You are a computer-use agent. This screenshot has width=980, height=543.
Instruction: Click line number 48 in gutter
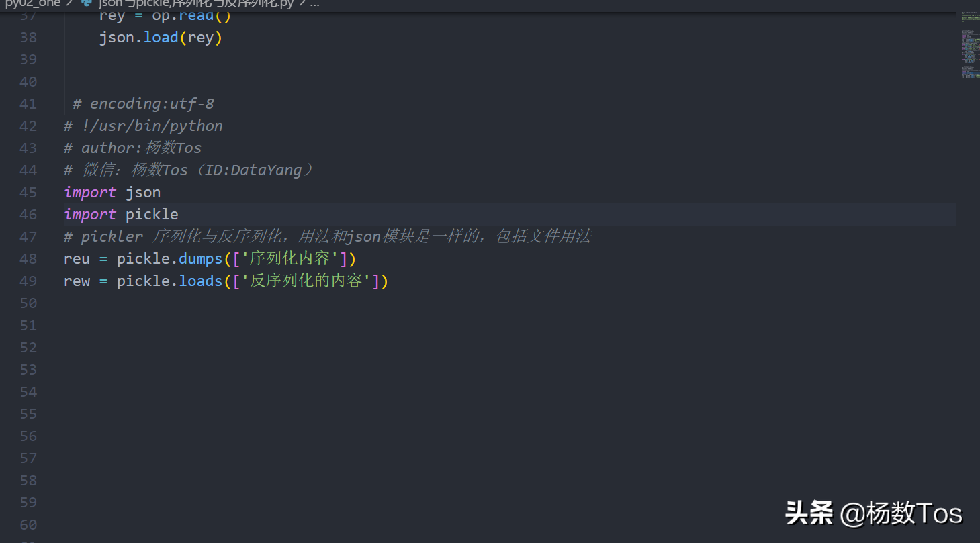[x=29, y=259]
